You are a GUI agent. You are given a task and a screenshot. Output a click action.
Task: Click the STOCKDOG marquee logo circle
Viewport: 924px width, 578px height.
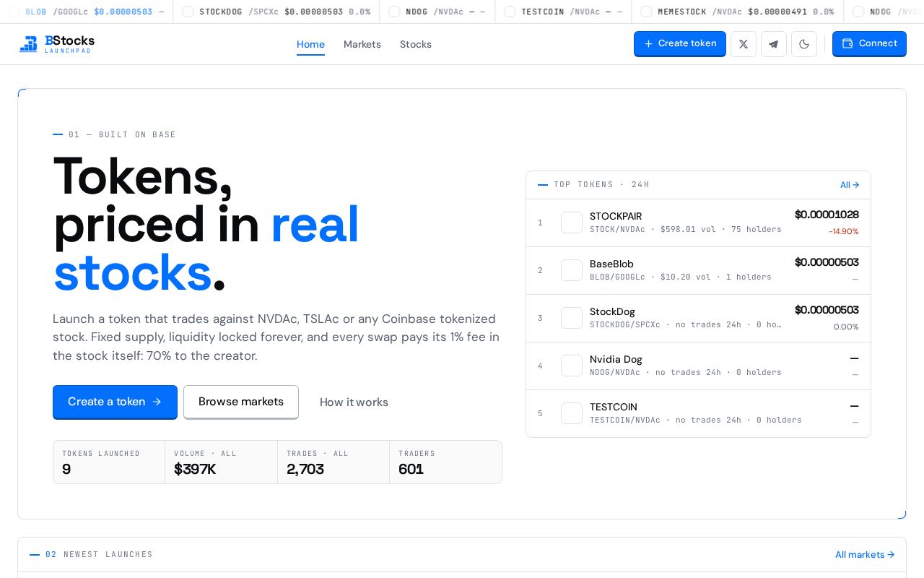[x=188, y=12]
